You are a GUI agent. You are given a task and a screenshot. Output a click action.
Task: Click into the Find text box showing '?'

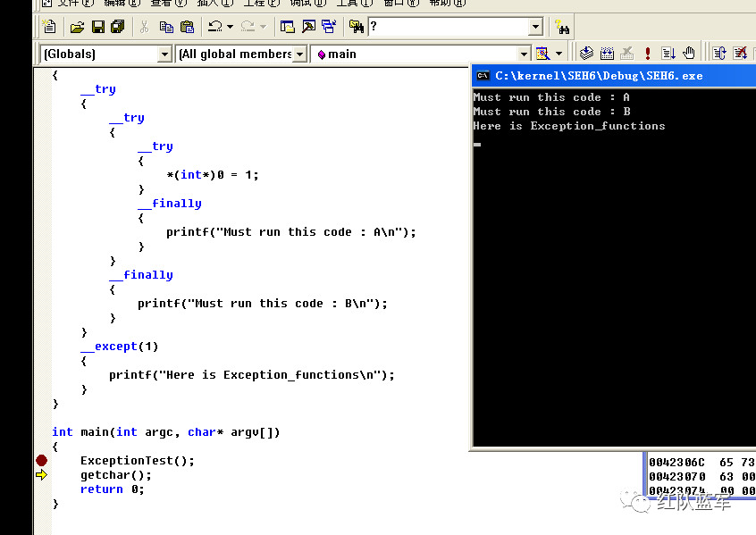click(449, 27)
